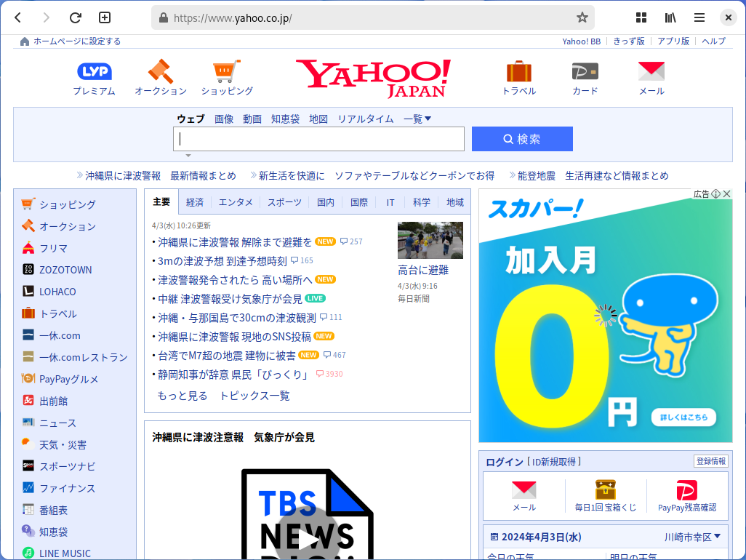Switch to the 地域 news tab

pyautogui.click(x=455, y=202)
